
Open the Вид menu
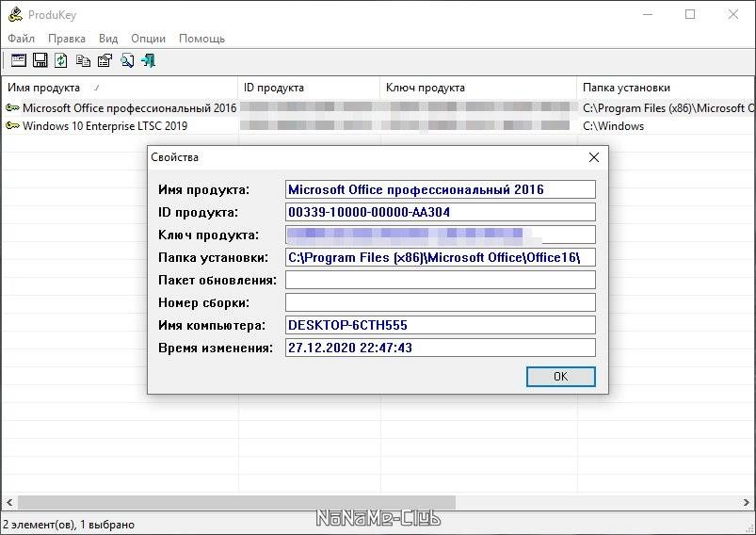(x=108, y=39)
